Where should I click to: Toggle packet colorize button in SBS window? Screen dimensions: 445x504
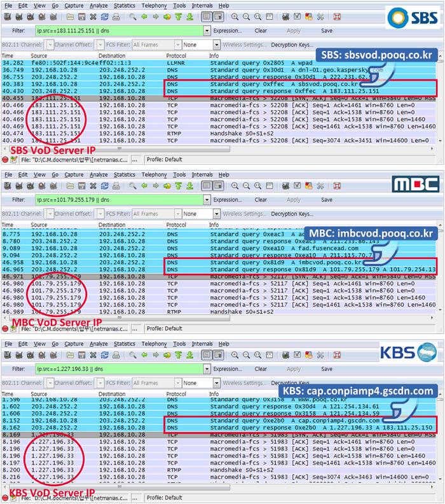tap(207, 17)
